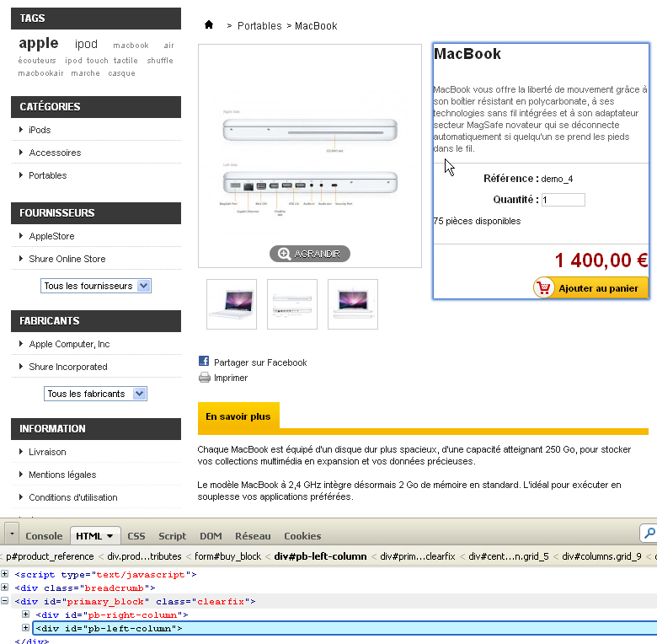Viewport: 657px width, 644px height.
Task: Open the iPods category
Action: [x=40, y=130]
